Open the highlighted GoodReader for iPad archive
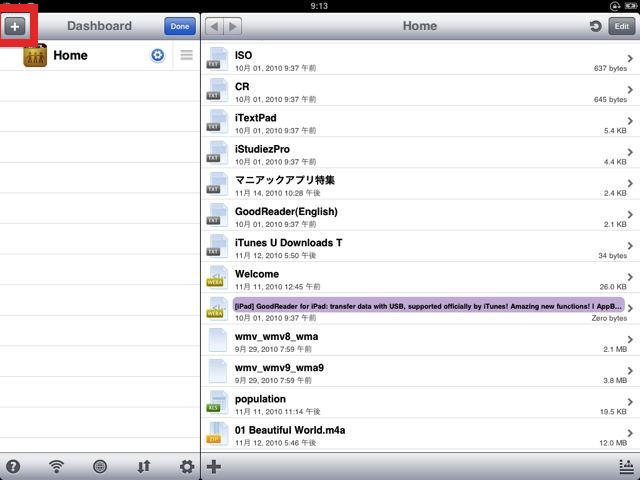The height and width of the screenshot is (480, 640). point(420,309)
